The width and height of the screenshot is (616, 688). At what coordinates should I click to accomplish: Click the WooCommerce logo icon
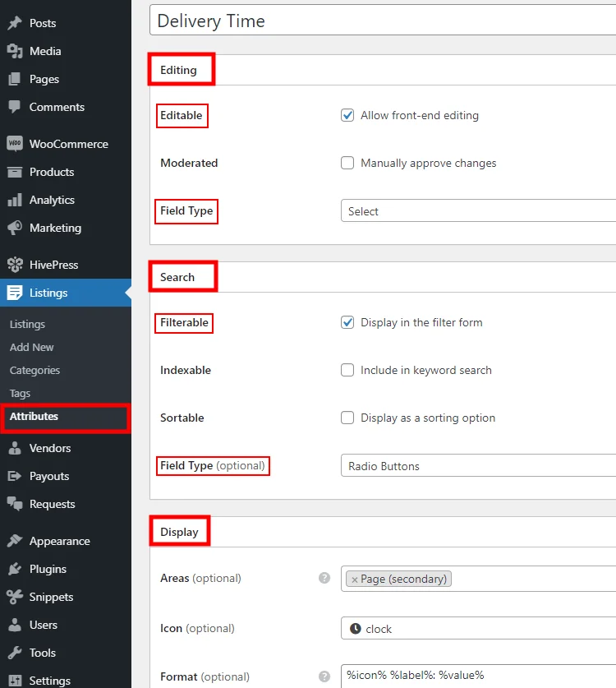pos(15,144)
